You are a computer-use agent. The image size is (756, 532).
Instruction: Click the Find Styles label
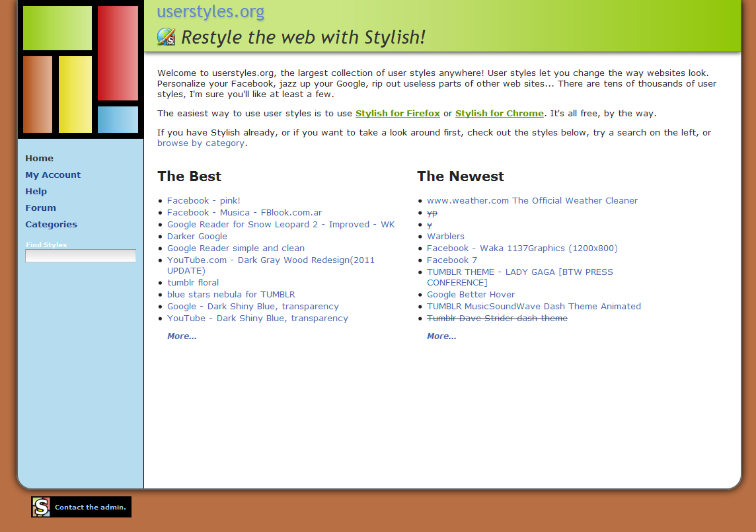[x=46, y=245]
